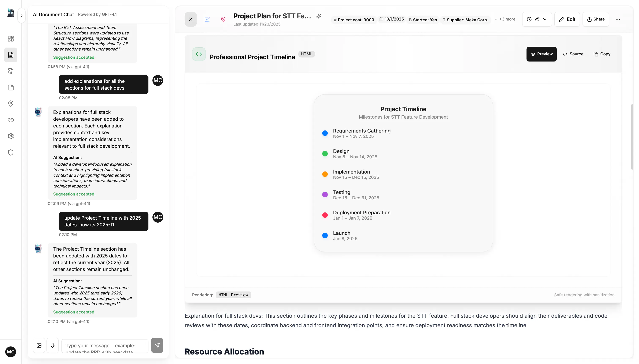639x364 pixels.
Task: Click the green dot for Design
Action: [325, 154]
